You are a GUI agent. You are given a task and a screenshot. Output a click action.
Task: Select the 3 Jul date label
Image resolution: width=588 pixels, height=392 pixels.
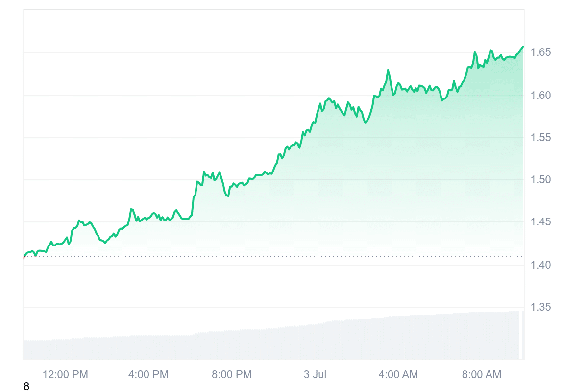pos(315,375)
